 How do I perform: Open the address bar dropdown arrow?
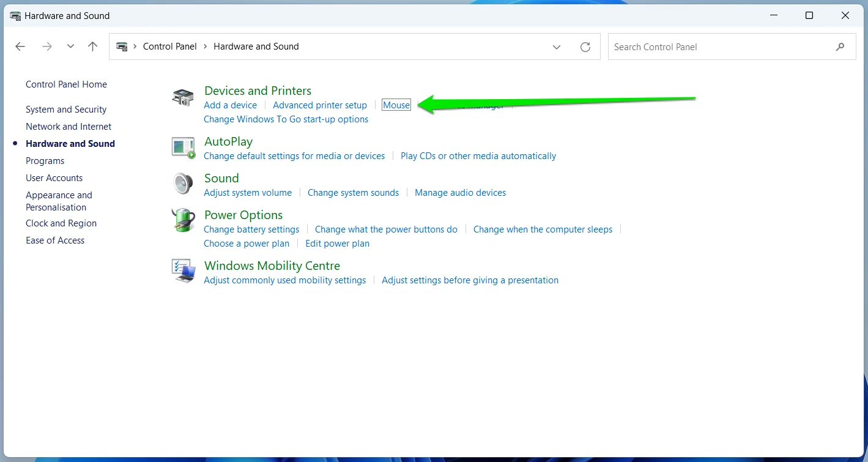(557, 47)
